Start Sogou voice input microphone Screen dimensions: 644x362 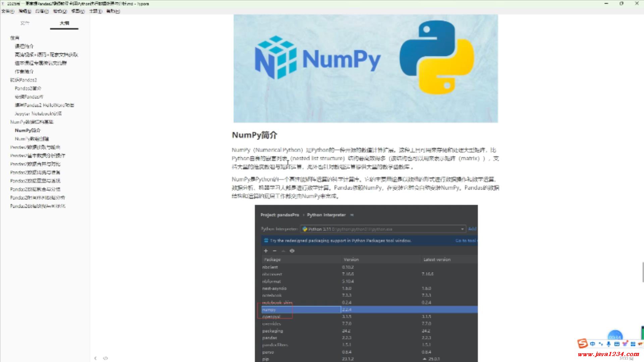click(609, 344)
